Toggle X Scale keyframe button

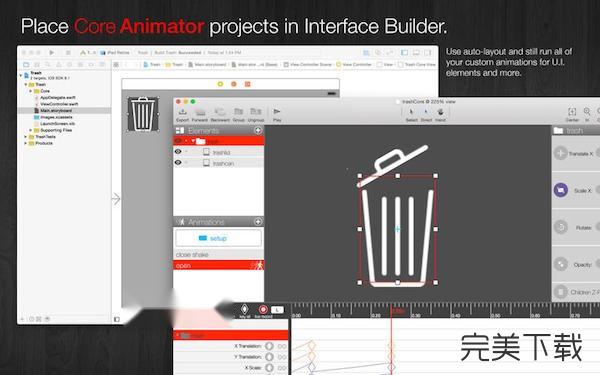(x=269, y=367)
